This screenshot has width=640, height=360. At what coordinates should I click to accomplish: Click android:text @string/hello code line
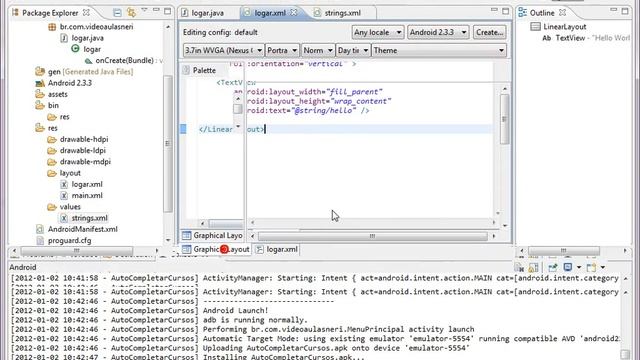pyautogui.click(x=308, y=111)
